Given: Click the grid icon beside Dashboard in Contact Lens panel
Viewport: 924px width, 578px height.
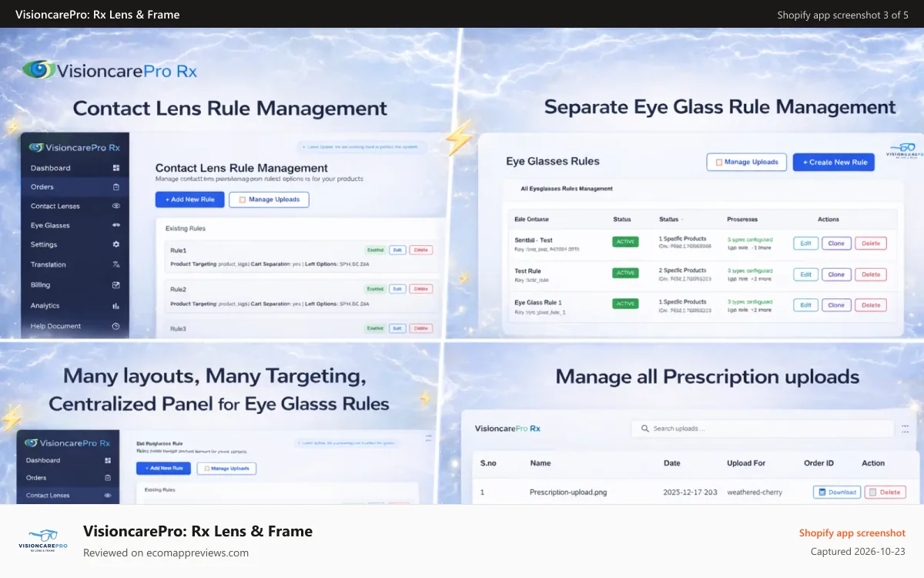Looking at the screenshot, I should (x=116, y=168).
